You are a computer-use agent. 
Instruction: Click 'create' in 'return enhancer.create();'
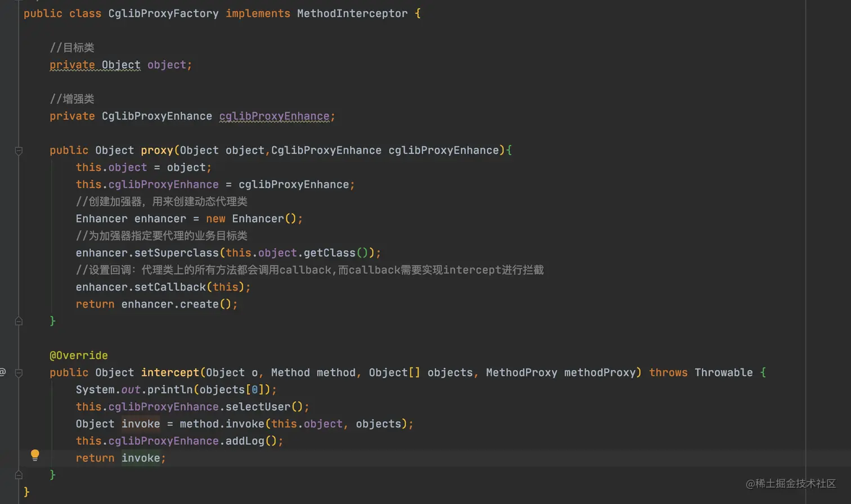[199, 304]
